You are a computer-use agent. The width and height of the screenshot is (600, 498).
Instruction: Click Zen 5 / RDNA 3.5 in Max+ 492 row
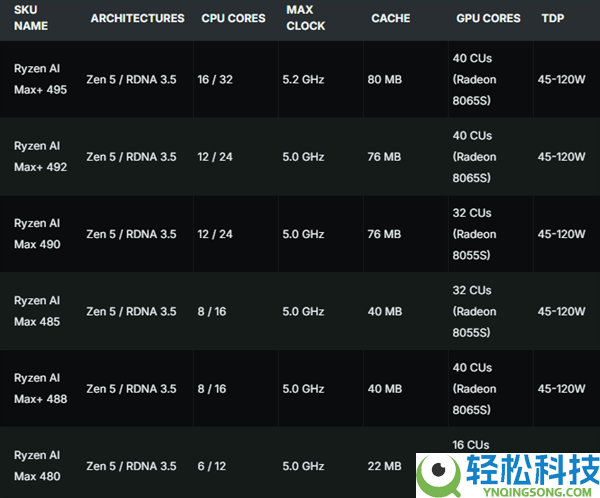click(x=131, y=157)
